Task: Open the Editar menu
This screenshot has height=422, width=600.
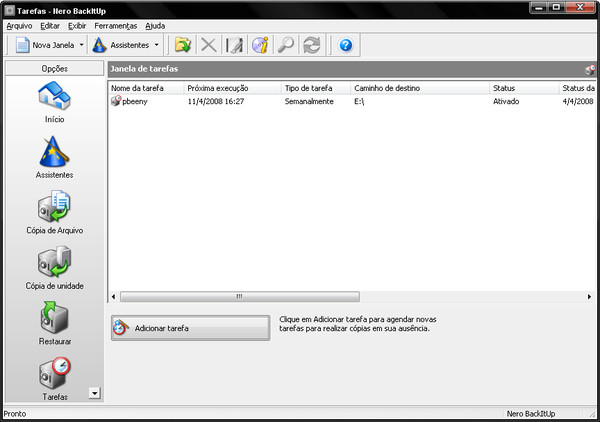Action: tap(50, 26)
